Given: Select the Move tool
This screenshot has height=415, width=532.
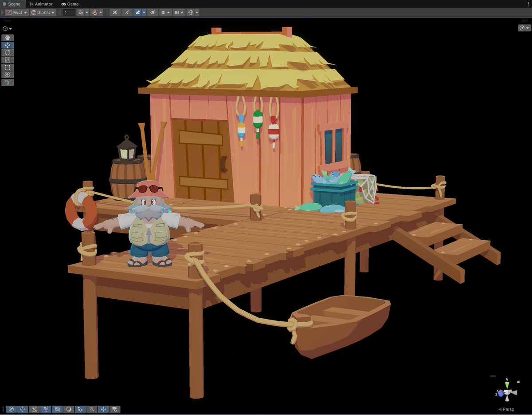Looking at the screenshot, I should [8, 45].
